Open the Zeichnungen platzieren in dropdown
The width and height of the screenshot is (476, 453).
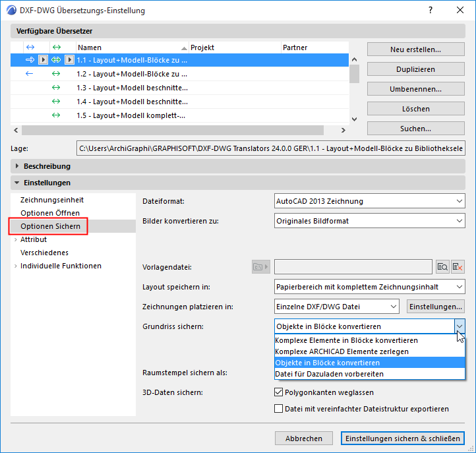point(336,307)
